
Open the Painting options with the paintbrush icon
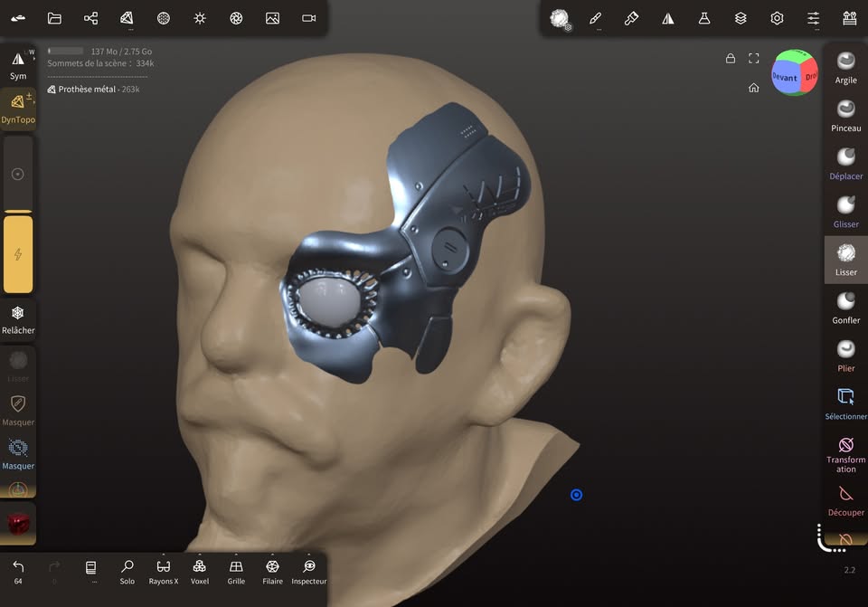coord(596,18)
